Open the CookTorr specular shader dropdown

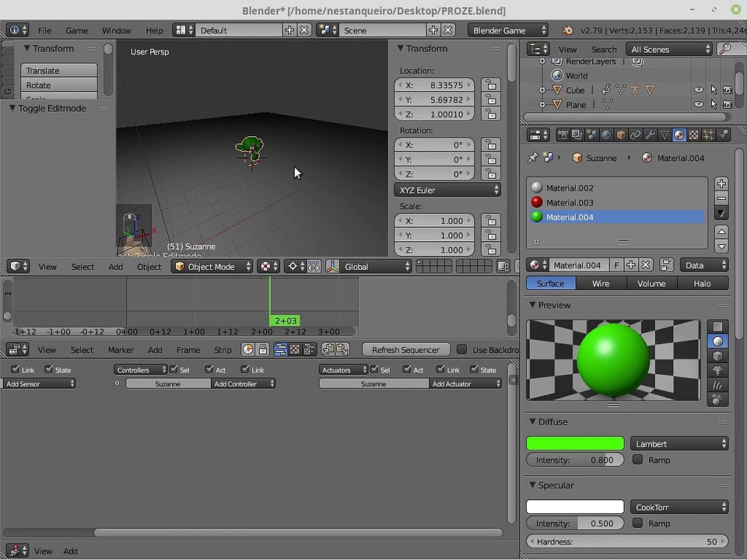[x=679, y=507]
